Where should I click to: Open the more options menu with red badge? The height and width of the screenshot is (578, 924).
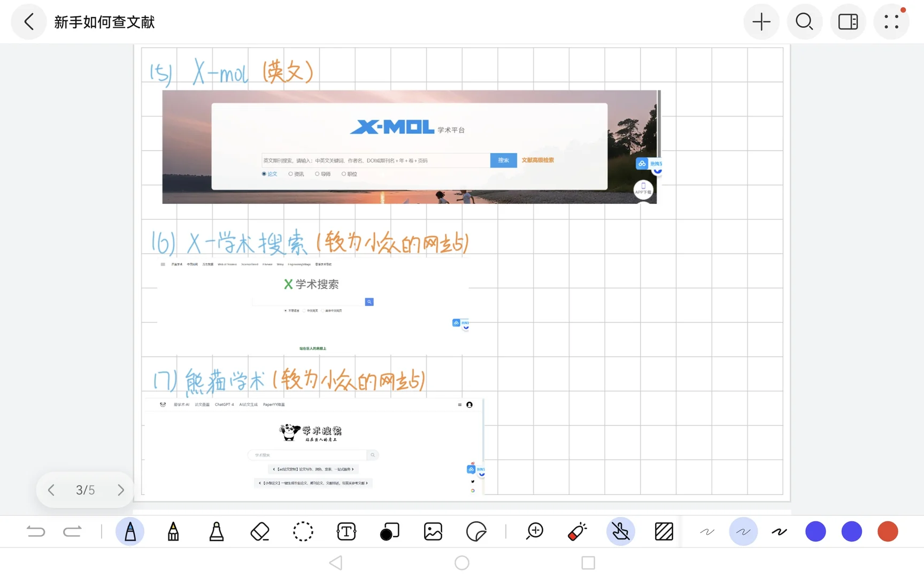891,21
